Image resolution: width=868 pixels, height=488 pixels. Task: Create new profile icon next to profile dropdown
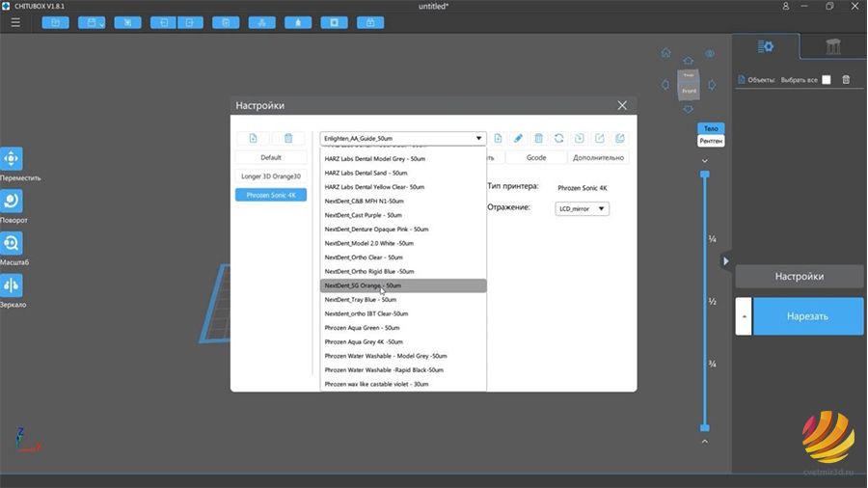coord(498,138)
